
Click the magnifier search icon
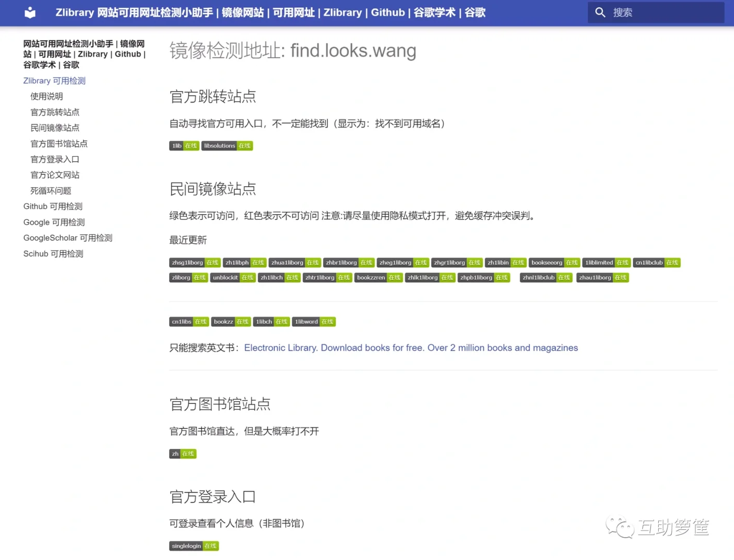[x=600, y=12]
